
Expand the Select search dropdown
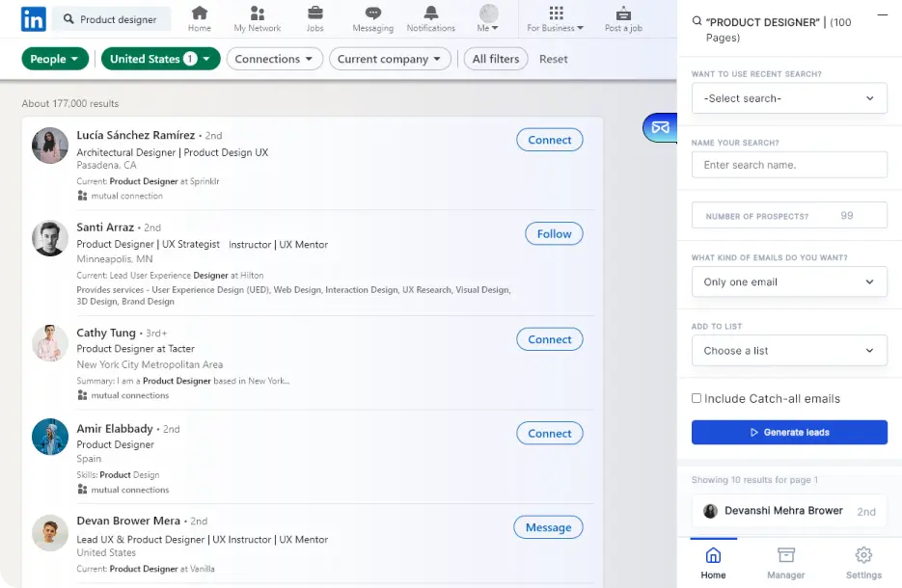click(x=789, y=98)
